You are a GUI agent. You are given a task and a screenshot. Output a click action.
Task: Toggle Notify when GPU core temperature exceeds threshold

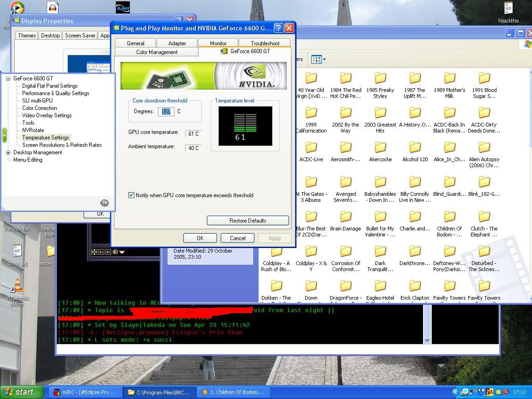pyautogui.click(x=131, y=195)
